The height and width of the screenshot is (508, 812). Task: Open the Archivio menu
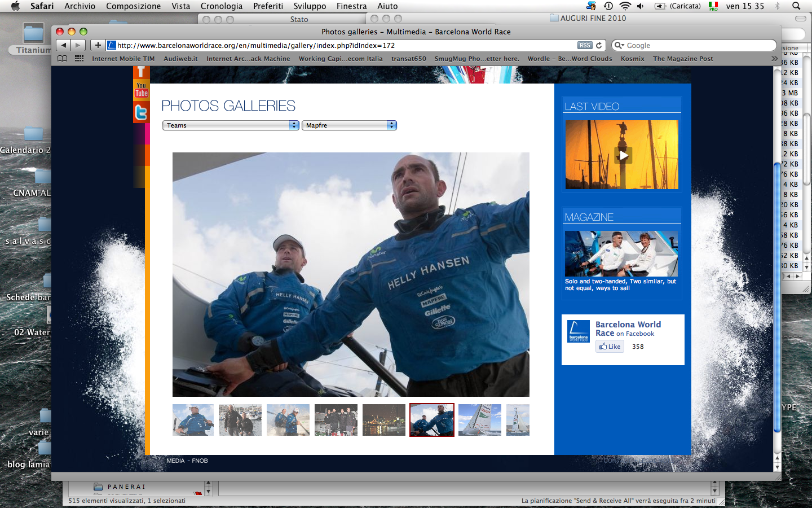tap(80, 6)
